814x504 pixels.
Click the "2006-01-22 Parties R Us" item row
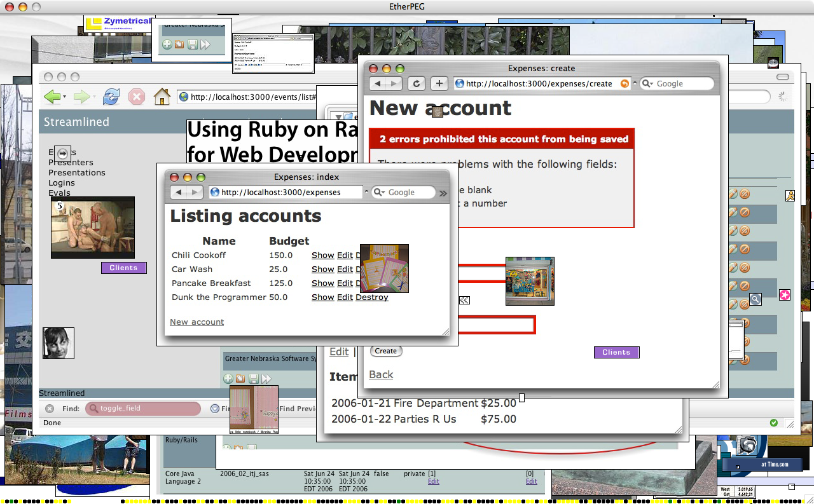(424, 419)
